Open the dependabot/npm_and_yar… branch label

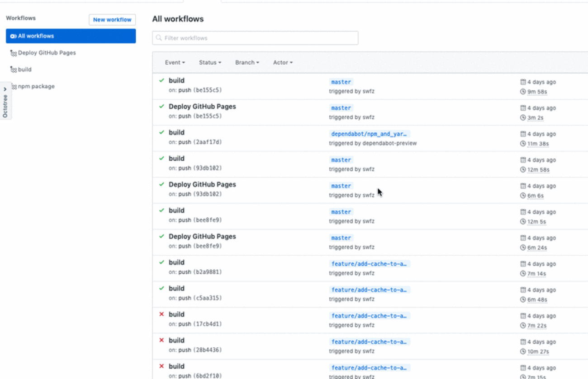(369, 134)
